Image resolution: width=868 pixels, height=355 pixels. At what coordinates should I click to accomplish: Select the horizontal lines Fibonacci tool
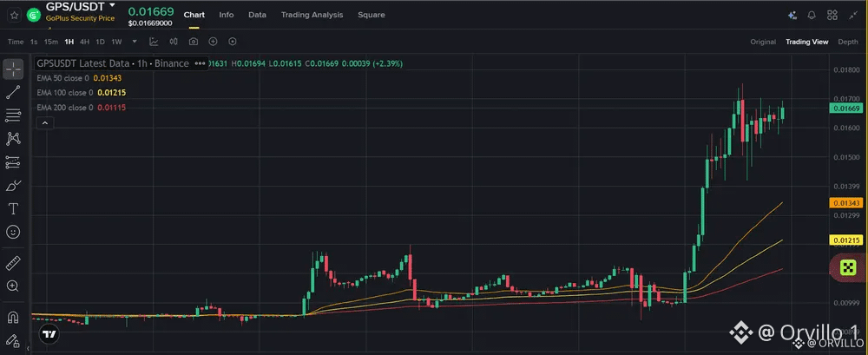13,115
